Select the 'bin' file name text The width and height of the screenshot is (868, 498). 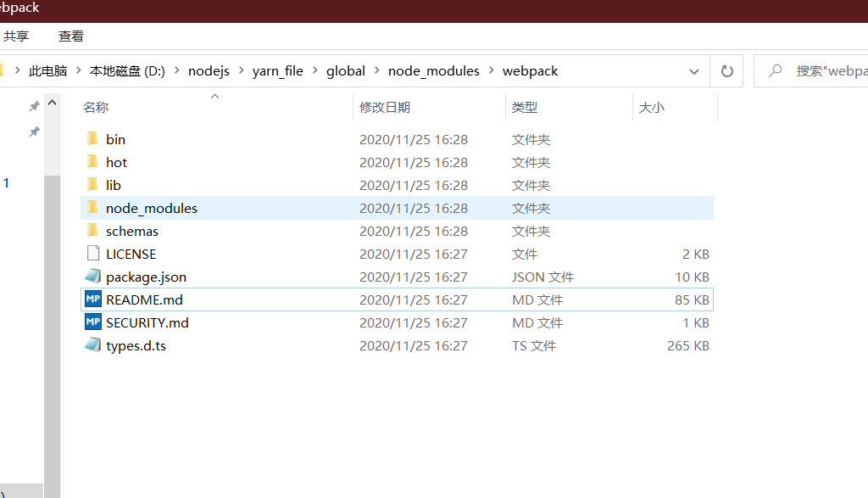coord(115,139)
